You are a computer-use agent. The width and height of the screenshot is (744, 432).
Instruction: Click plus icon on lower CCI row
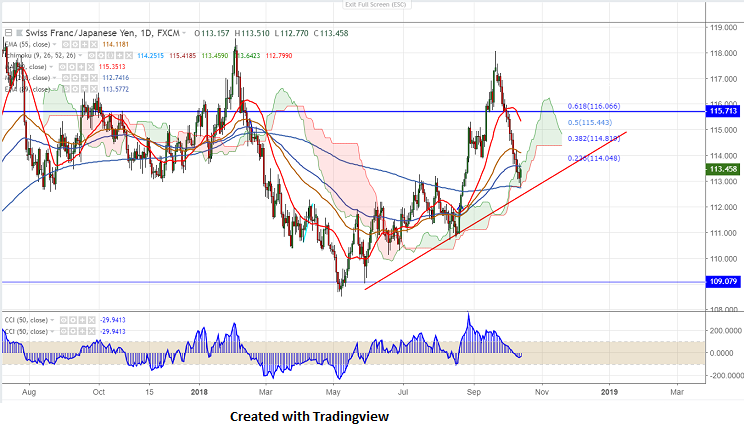point(82,331)
